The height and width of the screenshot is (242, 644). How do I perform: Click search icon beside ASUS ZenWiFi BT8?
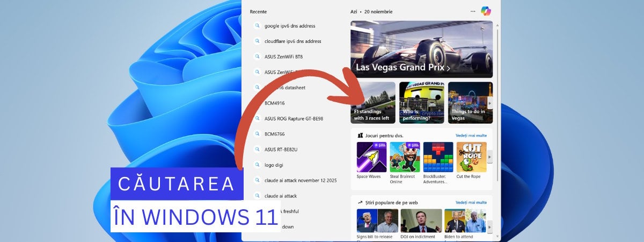258,56
